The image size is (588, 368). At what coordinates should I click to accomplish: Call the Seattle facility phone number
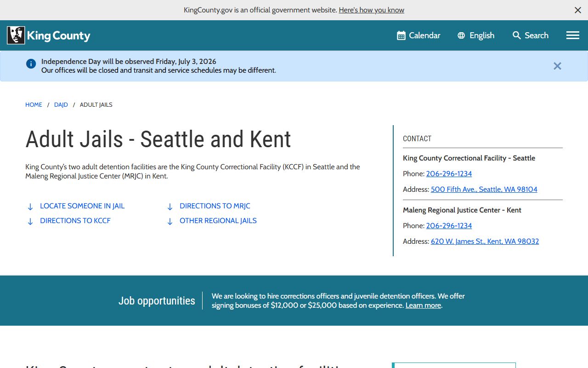(x=449, y=174)
